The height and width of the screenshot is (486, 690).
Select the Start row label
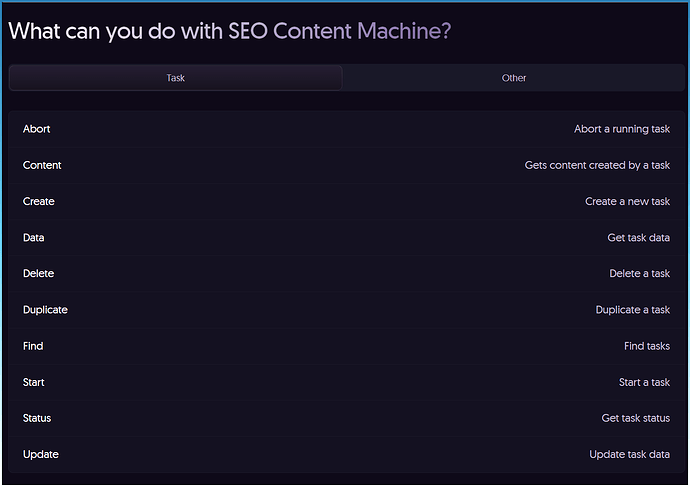(34, 382)
